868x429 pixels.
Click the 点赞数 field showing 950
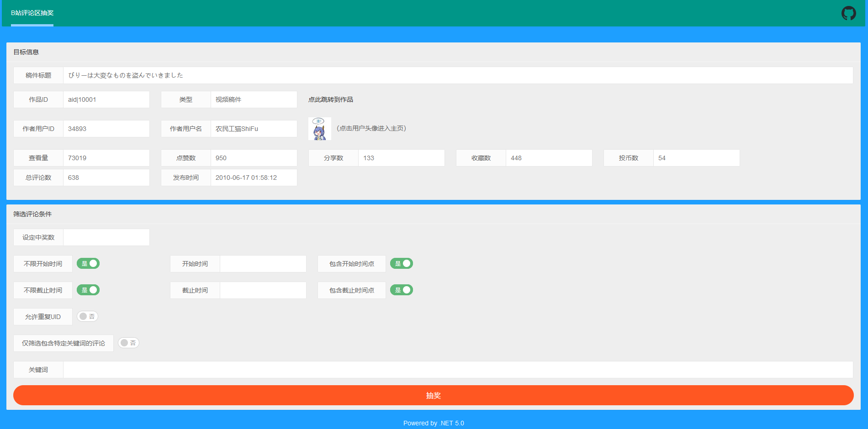pyautogui.click(x=254, y=158)
